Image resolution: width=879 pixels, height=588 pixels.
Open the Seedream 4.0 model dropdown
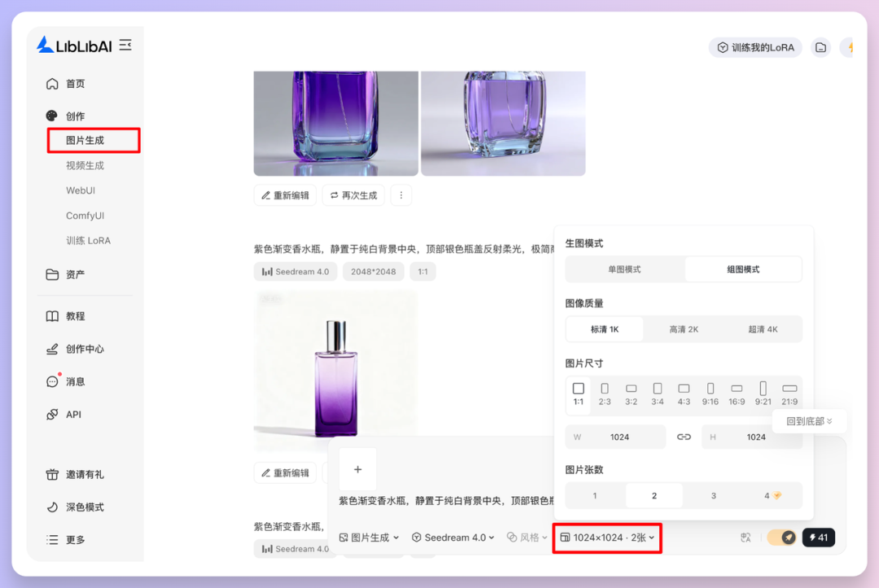(x=453, y=538)
